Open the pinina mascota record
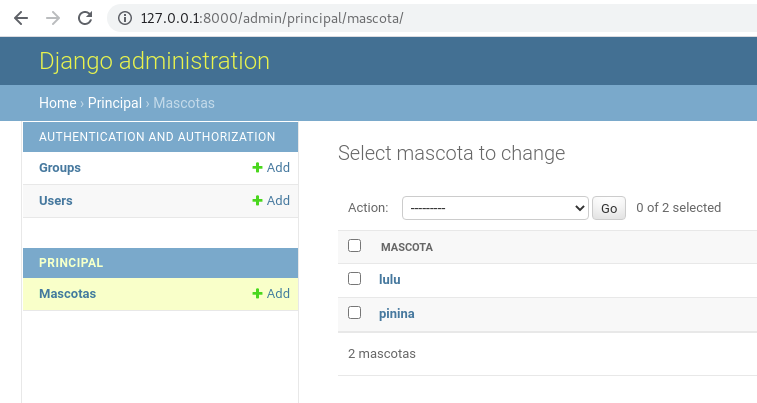Viewport: 757px width, 403px height. click(x=397, y=314)
